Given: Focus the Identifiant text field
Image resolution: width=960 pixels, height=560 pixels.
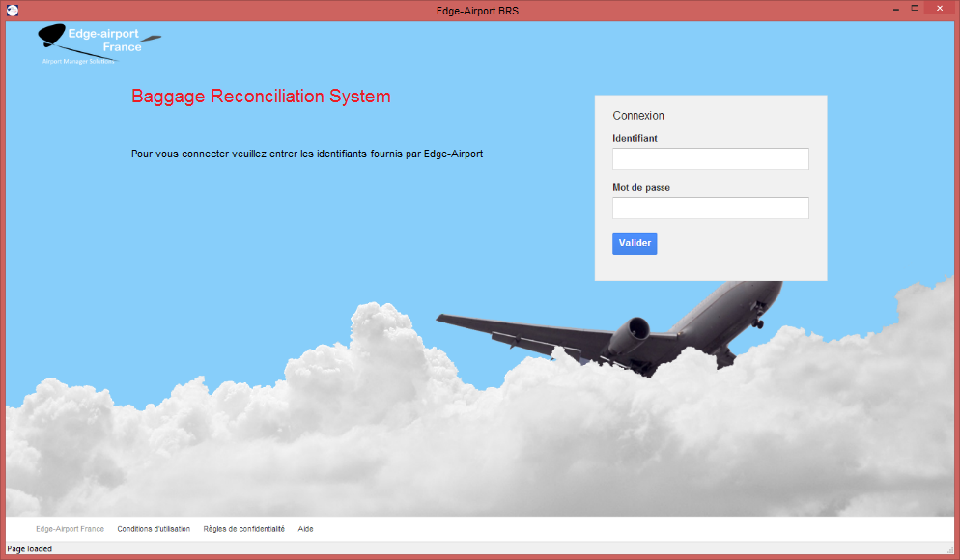Looking at the screenshot, I should (710, 159).
